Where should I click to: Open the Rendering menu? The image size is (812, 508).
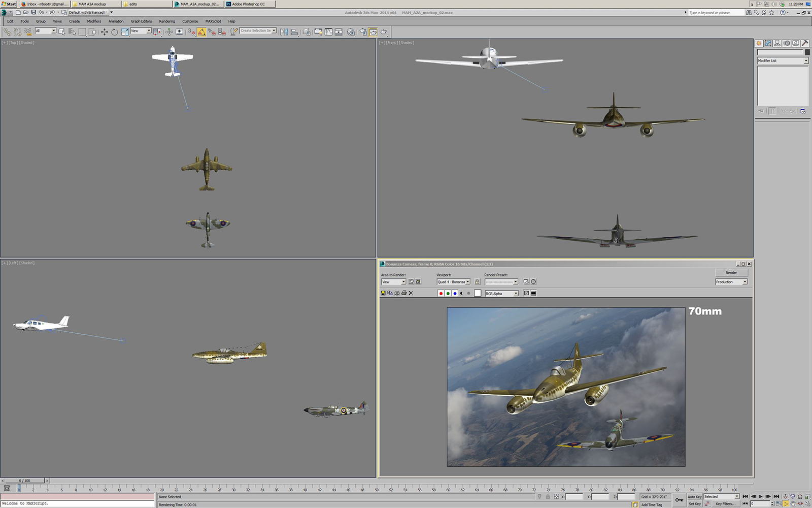click(x=166, y=21)
